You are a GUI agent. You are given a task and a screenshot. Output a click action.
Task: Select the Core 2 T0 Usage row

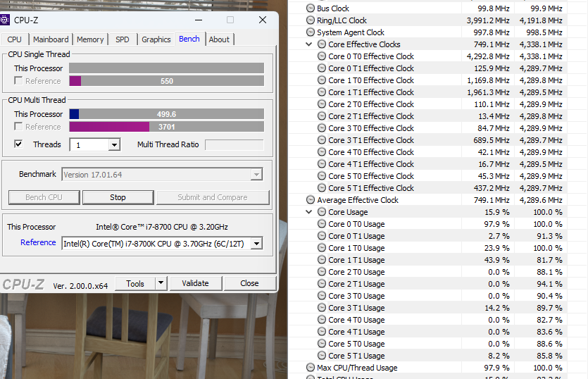428,272
